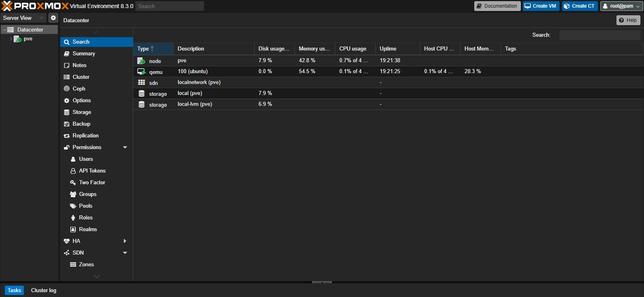The image size is (644, 297).
Task: Click the sdn grid icon in table
Action: pyautogui.click(x=141, y=82)
